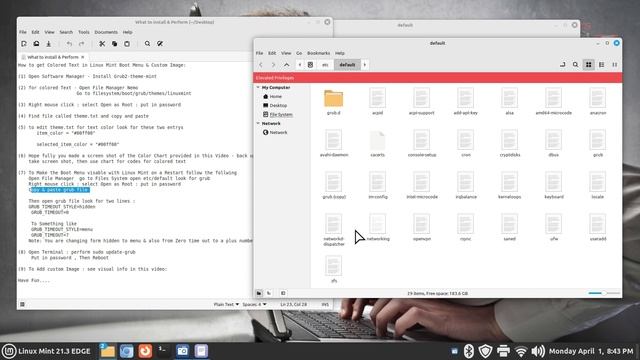Go back in the file manager
Screen dimensions: 640x360
261,65
